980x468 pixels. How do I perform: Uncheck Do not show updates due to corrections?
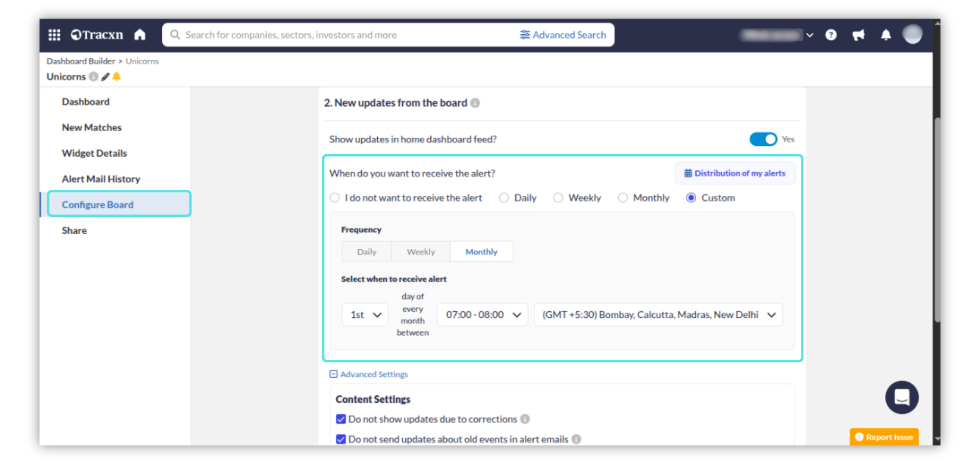click(341, 419)
